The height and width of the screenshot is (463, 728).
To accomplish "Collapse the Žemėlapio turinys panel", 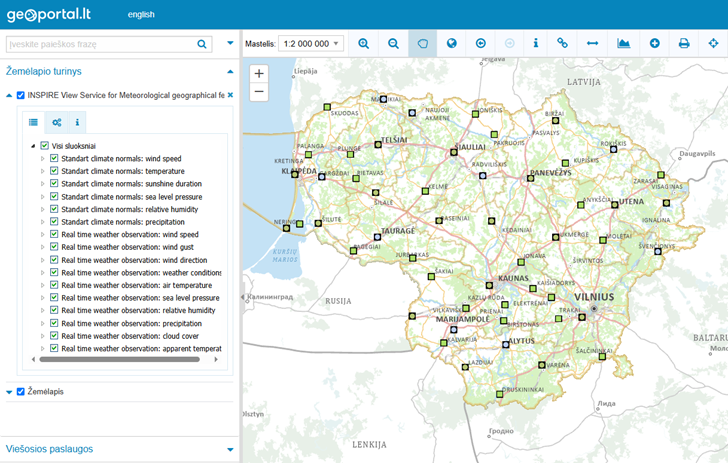I will tap(230, 72).
